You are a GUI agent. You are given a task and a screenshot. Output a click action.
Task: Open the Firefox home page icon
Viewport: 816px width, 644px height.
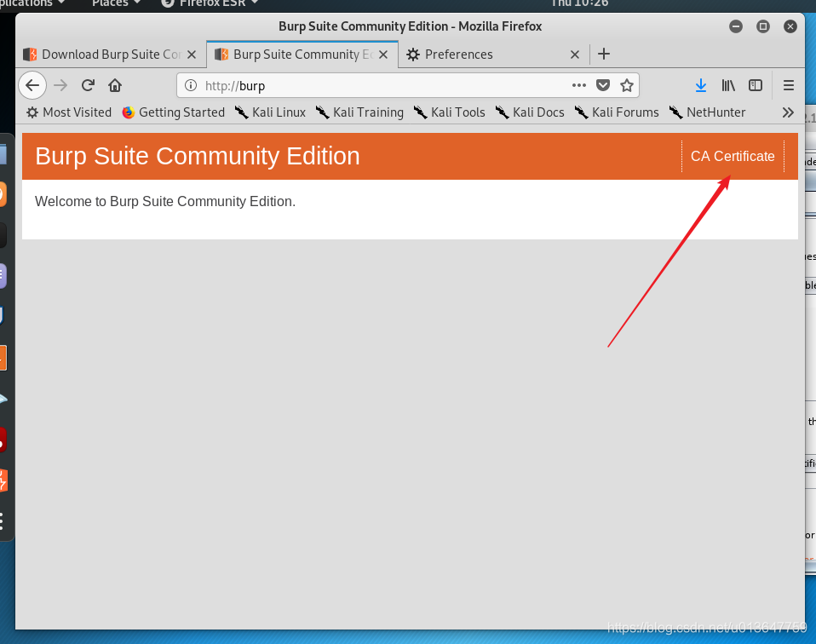115,85
